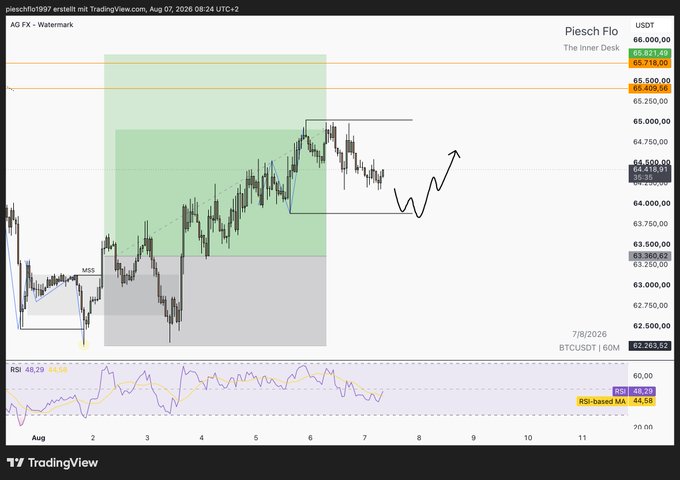Click the dark 62.263,52 stop price label
Viewport: 680px width, 480px height.
pos(650,346)
